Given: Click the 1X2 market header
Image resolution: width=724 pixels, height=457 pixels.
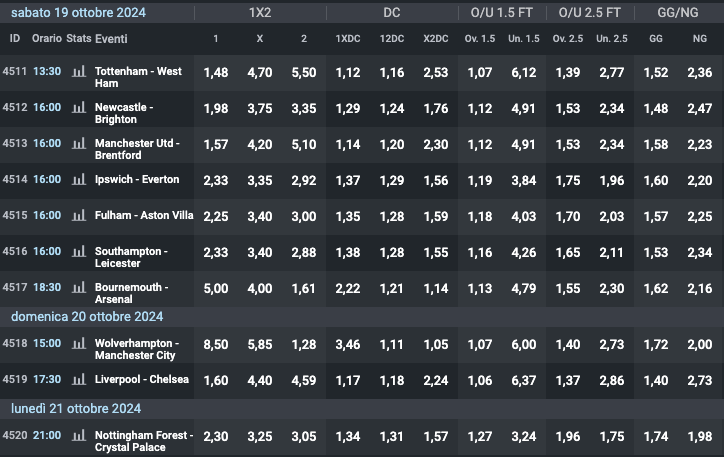Looking at the screenshot, I should coord(260,12).
